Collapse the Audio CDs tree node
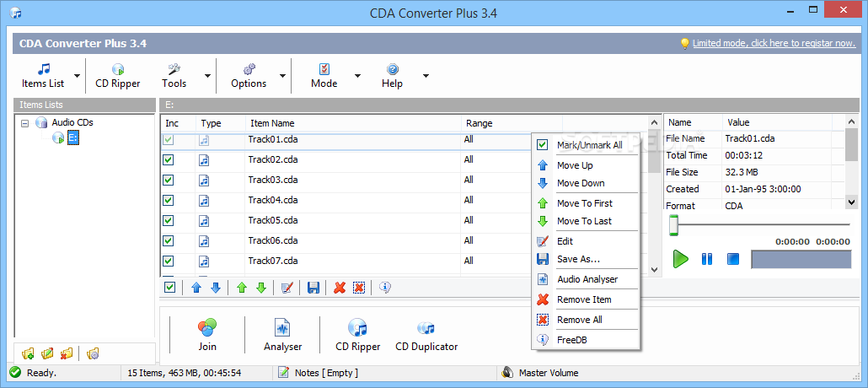 coord(24,123)
